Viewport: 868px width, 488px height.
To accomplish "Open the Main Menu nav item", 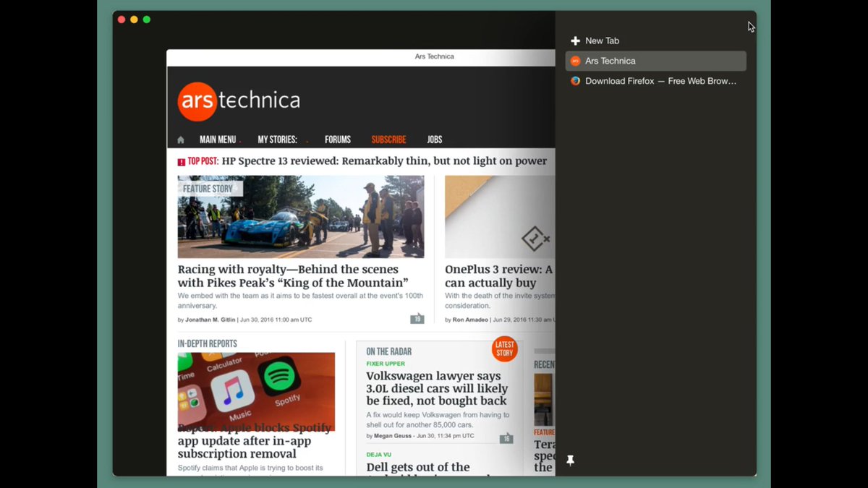I will point(218,140).
